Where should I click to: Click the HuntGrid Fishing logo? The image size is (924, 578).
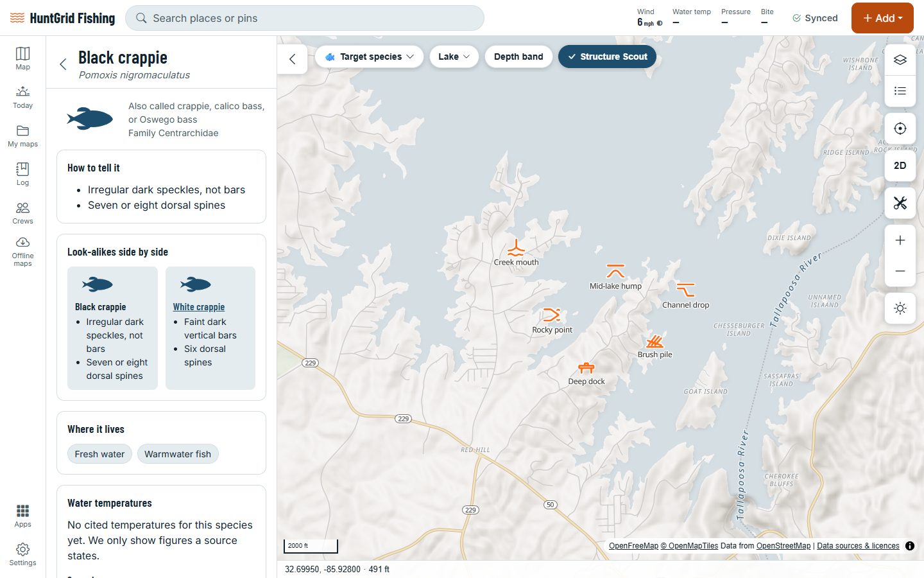coord(63,18)
